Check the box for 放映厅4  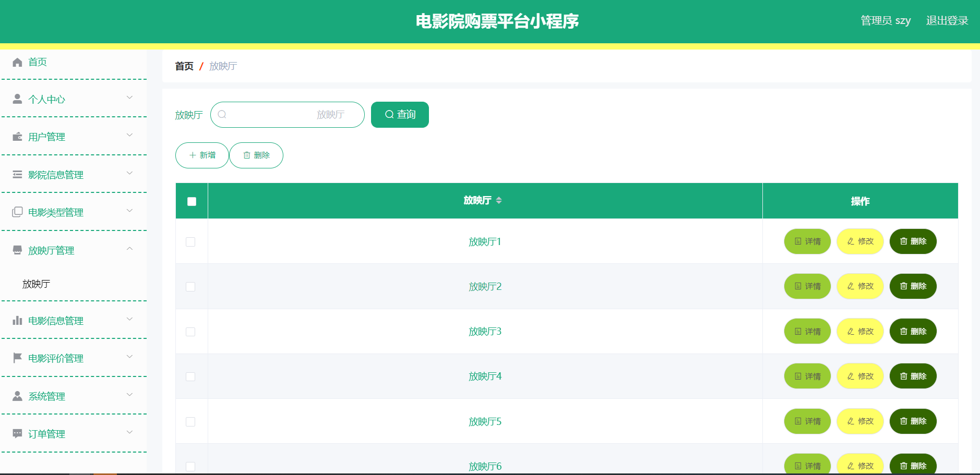190,376
